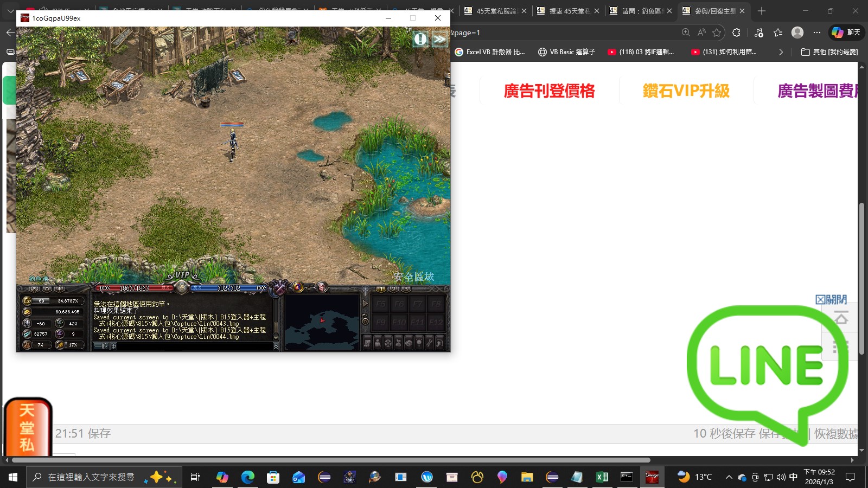Open the browser profile avatar
This screenshot has width=868, height=488.
(797, 33)
